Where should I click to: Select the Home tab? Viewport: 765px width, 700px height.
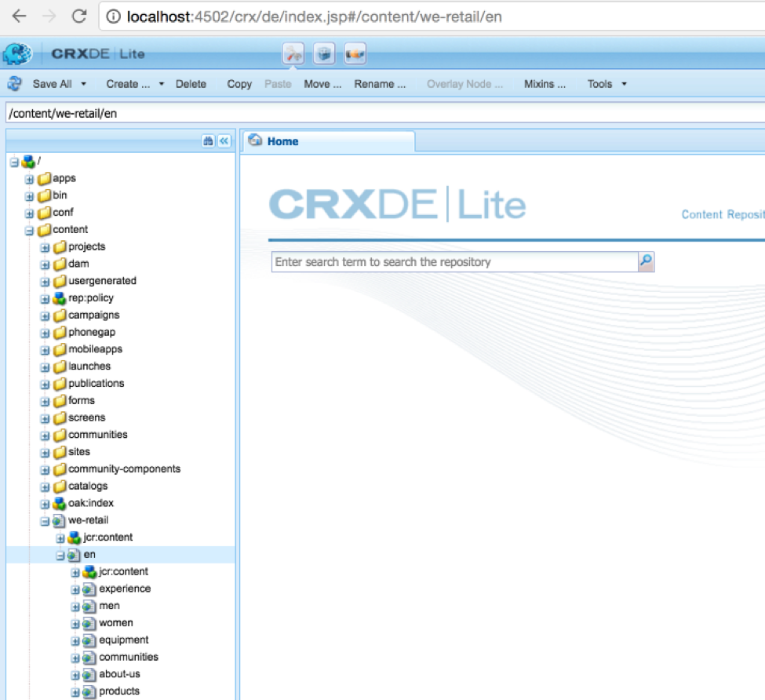click(282, 141)
